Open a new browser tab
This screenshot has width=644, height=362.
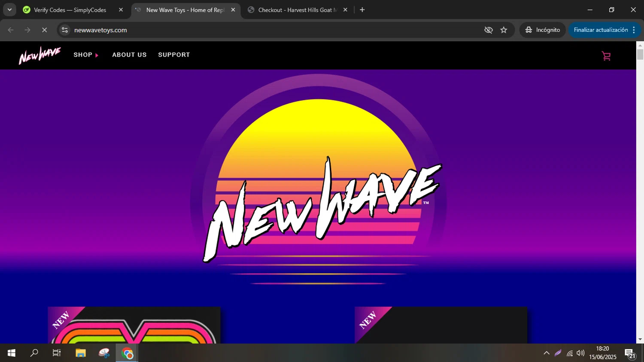point(362,10)
